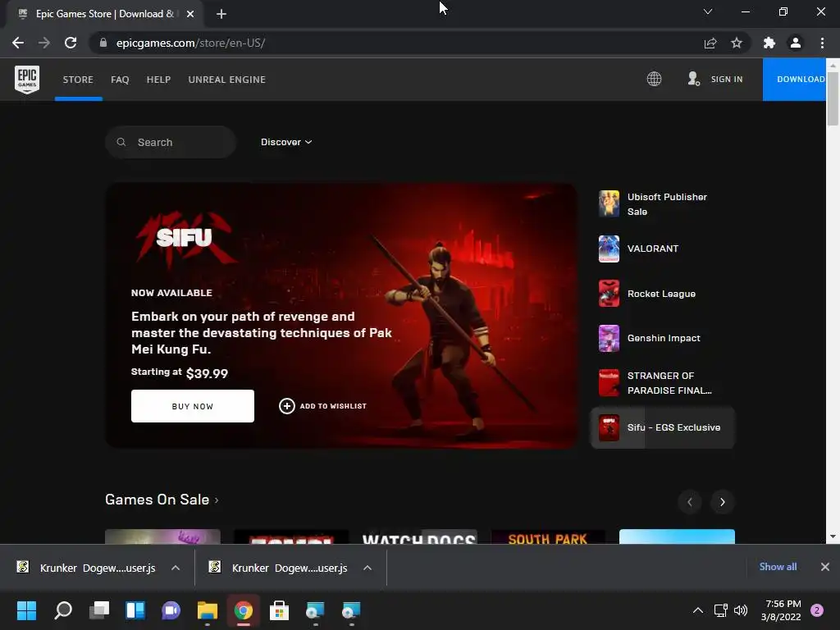The width and height of the screenshot is (840, 630).
Task: Click the blue DOWNLOAD button
Action: pos(794,80)
